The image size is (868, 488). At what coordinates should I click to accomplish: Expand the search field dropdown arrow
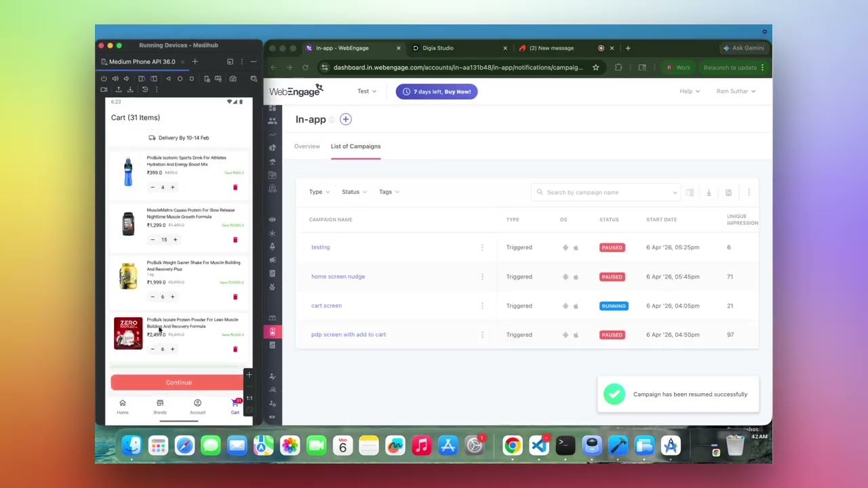[675, 192]
